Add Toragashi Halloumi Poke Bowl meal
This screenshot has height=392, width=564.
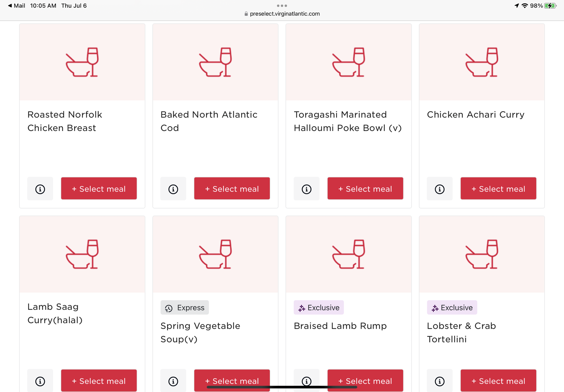[365, 189]
